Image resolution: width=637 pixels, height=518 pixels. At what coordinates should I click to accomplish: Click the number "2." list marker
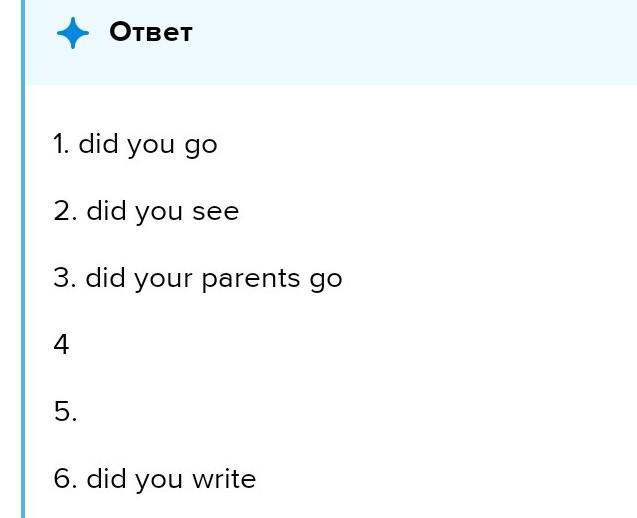pyautogui.click(x=65, y=212)
